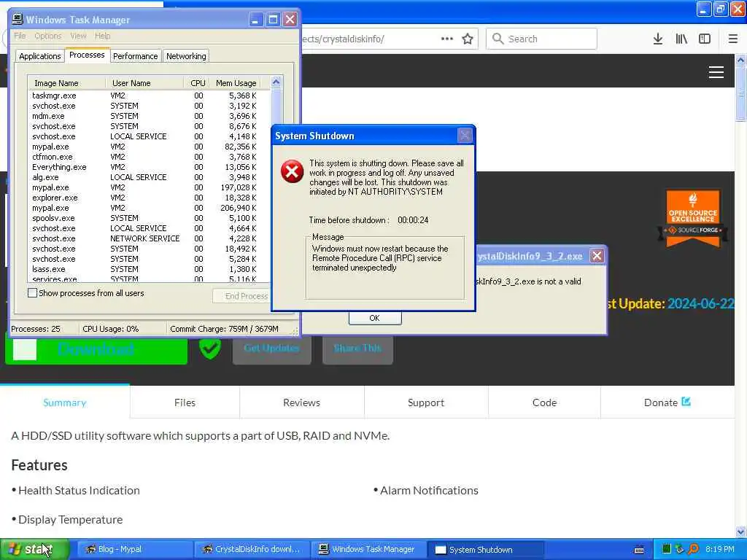Click green Download button
Viewport: 747px width, 560px height.
[x=96, y=349]
